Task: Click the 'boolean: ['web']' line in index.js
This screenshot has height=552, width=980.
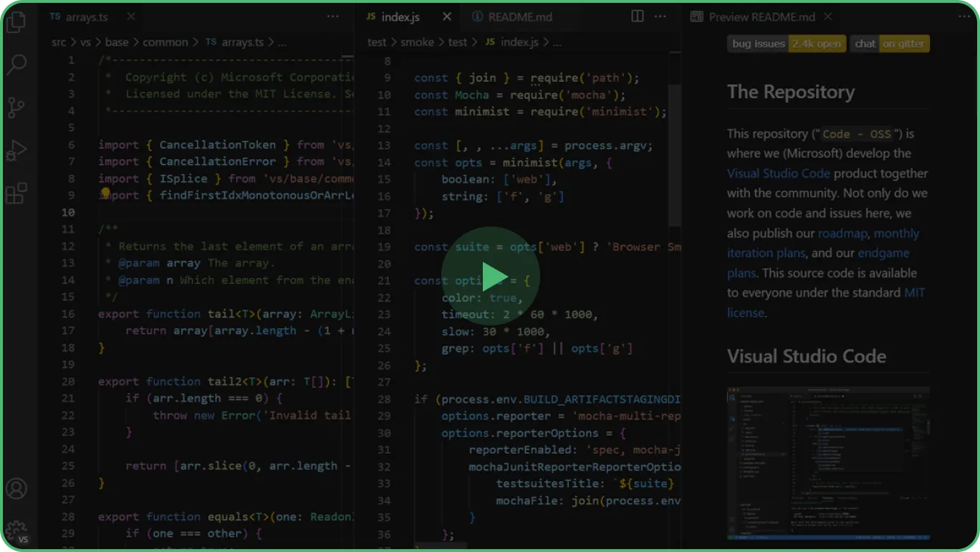Action: coord(499,179)
